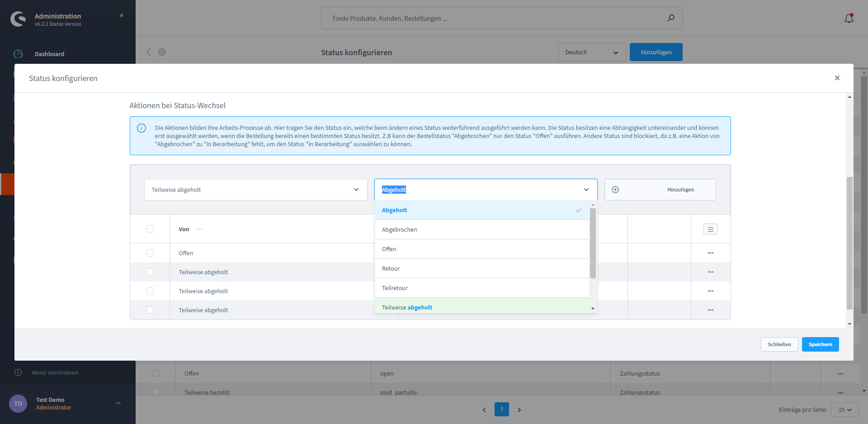Image resolution: width=868 pixels, height=424 pixels.
Task: Open the Dashboard gauge icon
Action: [x=18, y=54]
